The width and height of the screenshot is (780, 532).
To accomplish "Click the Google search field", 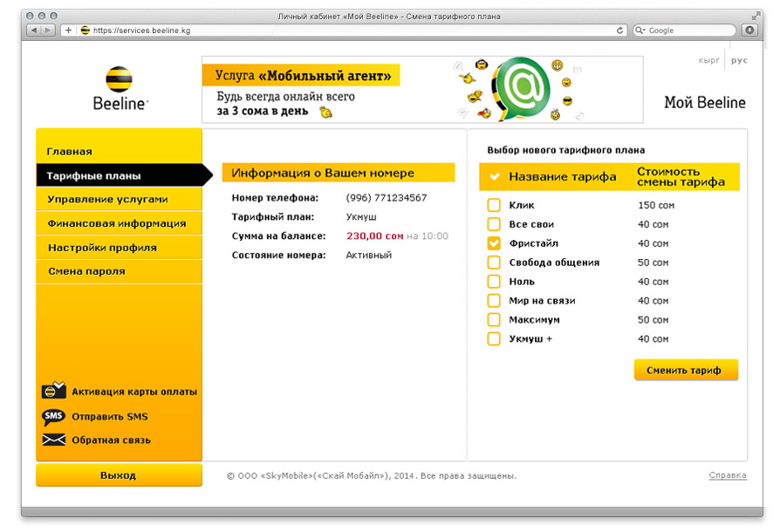I will [x=685, y=31].
